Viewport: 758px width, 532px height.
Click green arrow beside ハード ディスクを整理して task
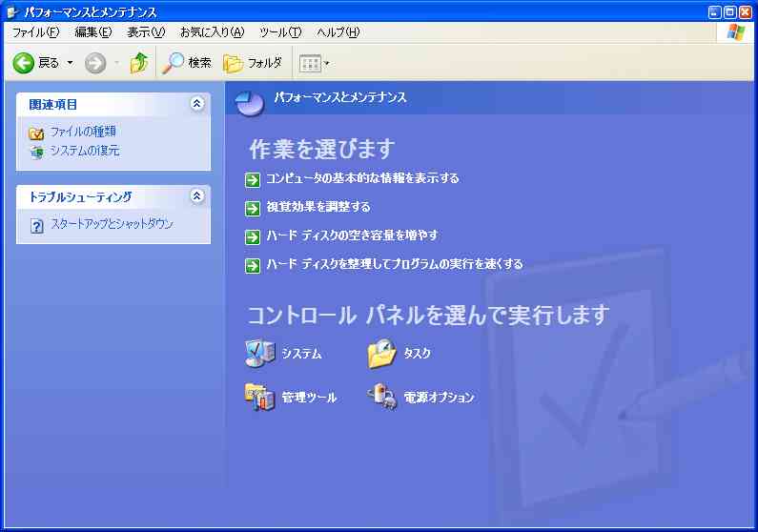click(x=253, y=266)
